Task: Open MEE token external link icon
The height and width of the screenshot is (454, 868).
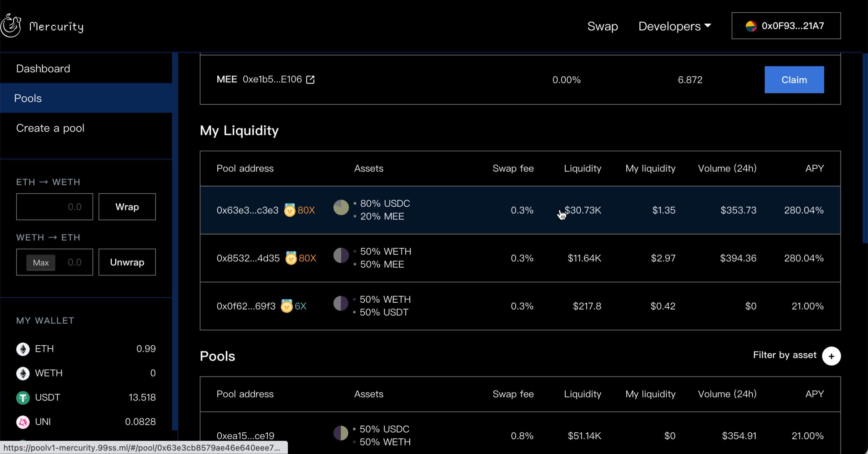Action: 310,80
